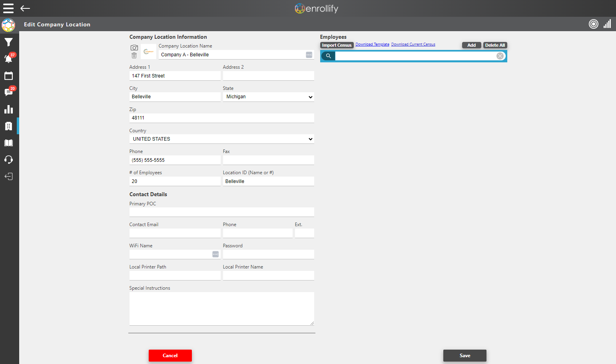Click the target circle icon in header

pos(594,24)
